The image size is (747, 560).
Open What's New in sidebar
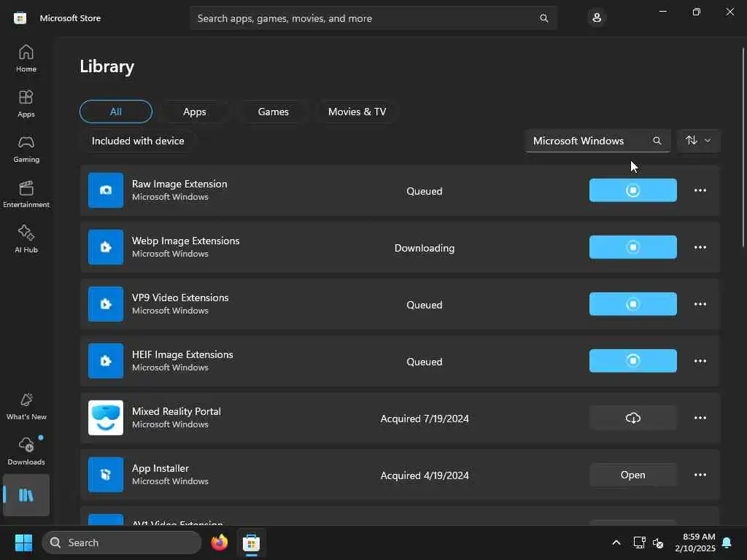(x=26, y=407)
